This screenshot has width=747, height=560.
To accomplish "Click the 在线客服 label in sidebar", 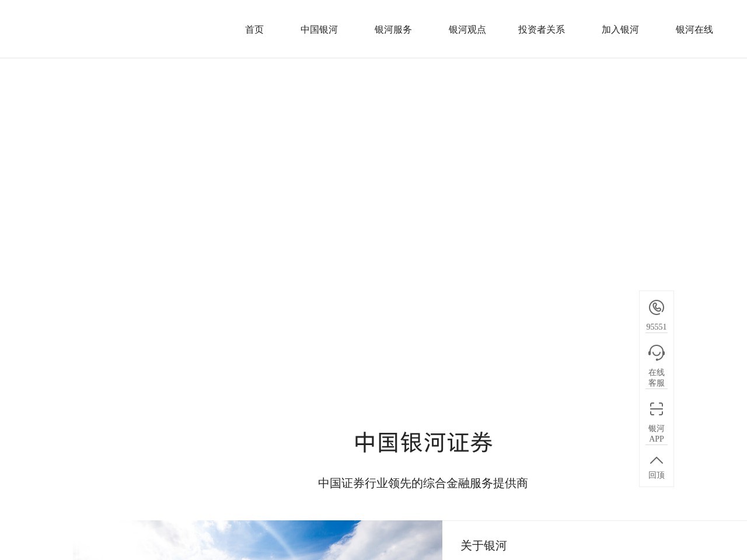I will [657, 377].
